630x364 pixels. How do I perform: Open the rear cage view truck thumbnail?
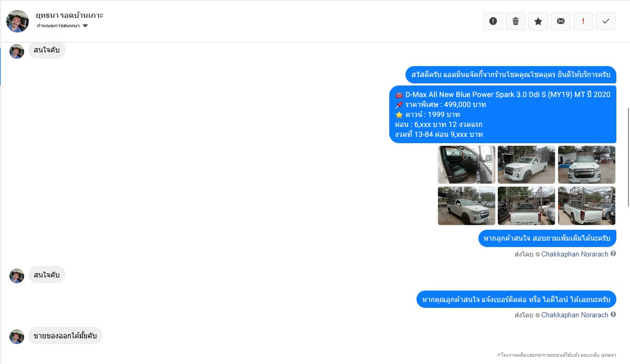coord(526,206)
